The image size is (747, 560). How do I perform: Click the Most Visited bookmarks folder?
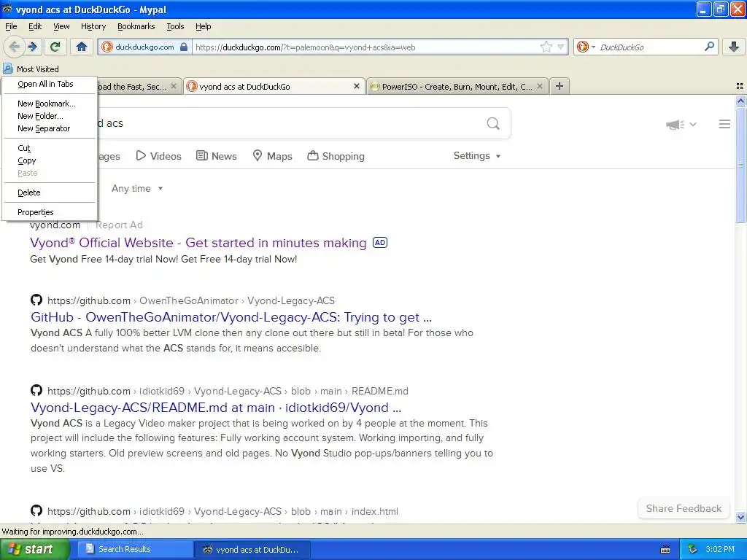click(x=31, y=69)
